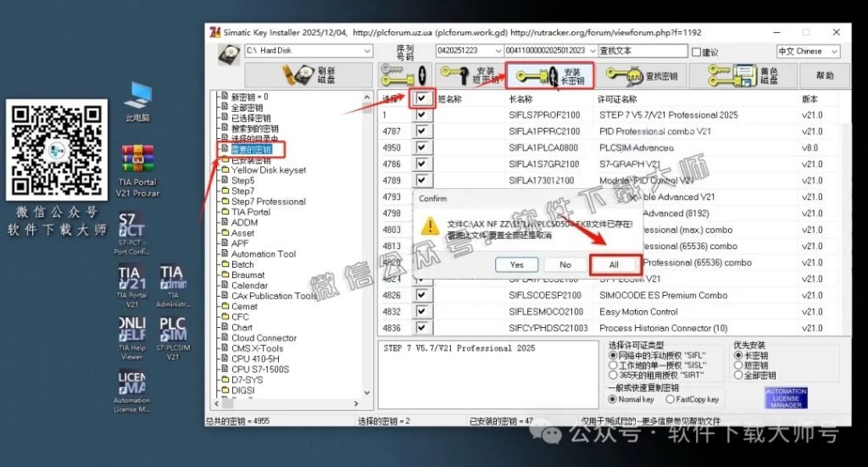The height and width of the screenshot is (467, 868).
Task: Open the 中文 Chinese language dropdown
Action: click(x=834, y=52)
